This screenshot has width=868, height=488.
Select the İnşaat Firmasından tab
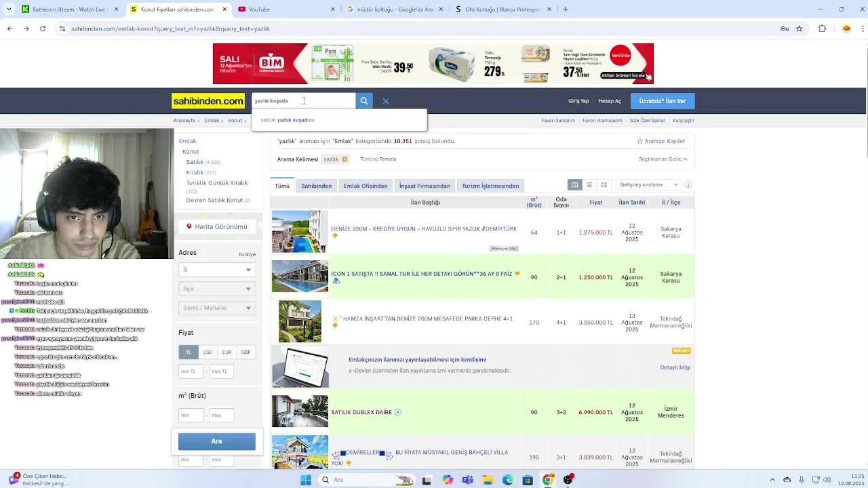coord(425,186)
